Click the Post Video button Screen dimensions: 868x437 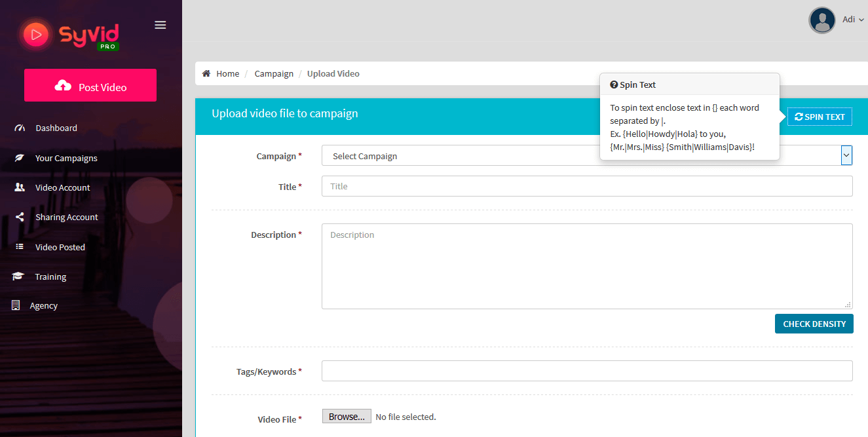click(90, 85)
